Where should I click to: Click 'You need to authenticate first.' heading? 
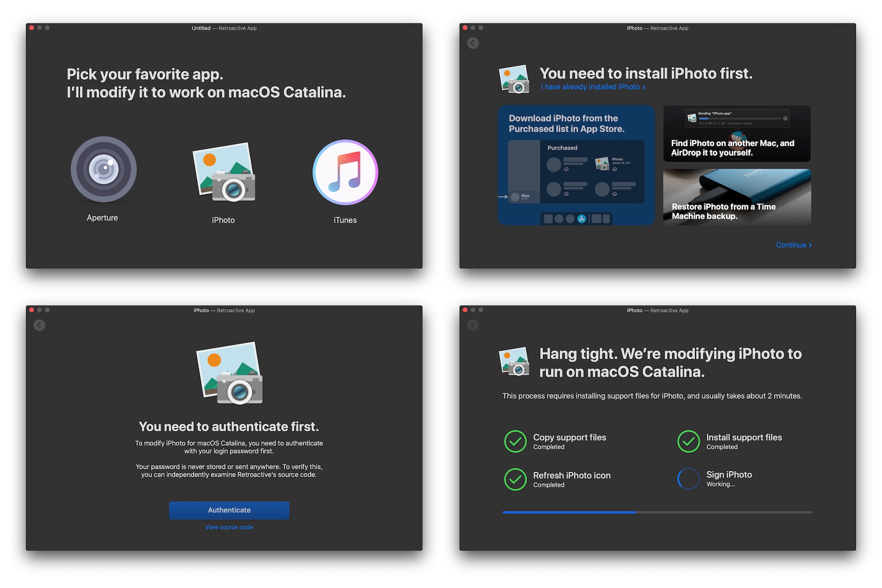pyautogui.click(x=229, y=427)
